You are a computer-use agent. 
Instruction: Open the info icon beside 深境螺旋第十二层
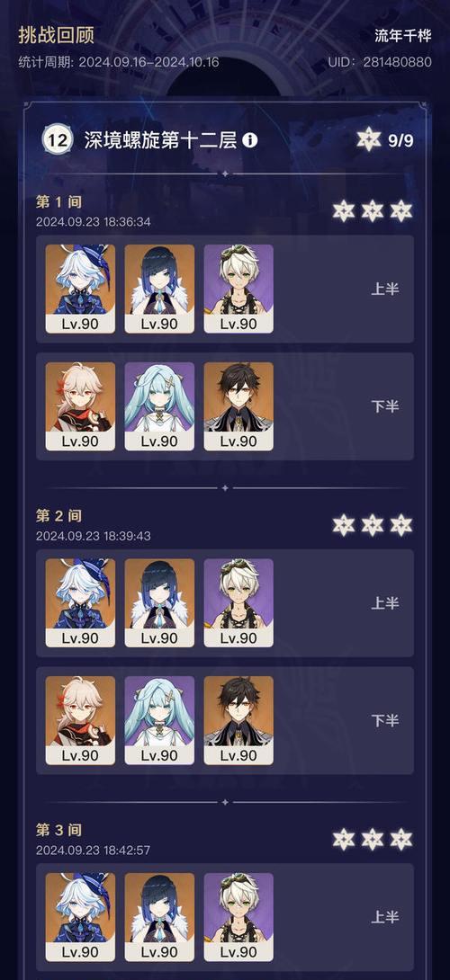(249, 140)
